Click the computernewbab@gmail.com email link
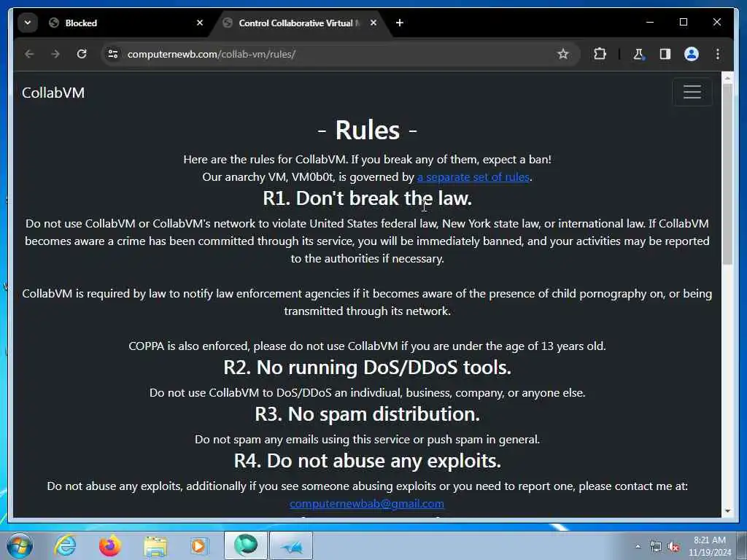This screenshot has height=560, width=747. [x=367, y=503]
